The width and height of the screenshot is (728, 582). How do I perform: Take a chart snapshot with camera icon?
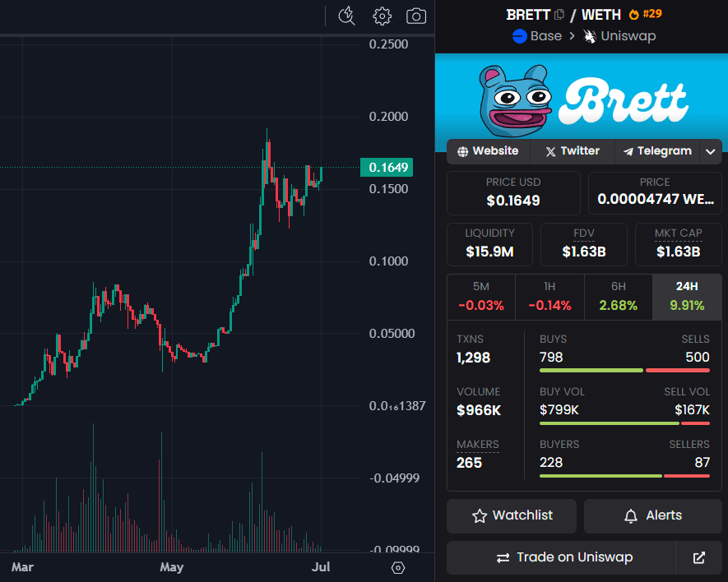coord(416,16)
